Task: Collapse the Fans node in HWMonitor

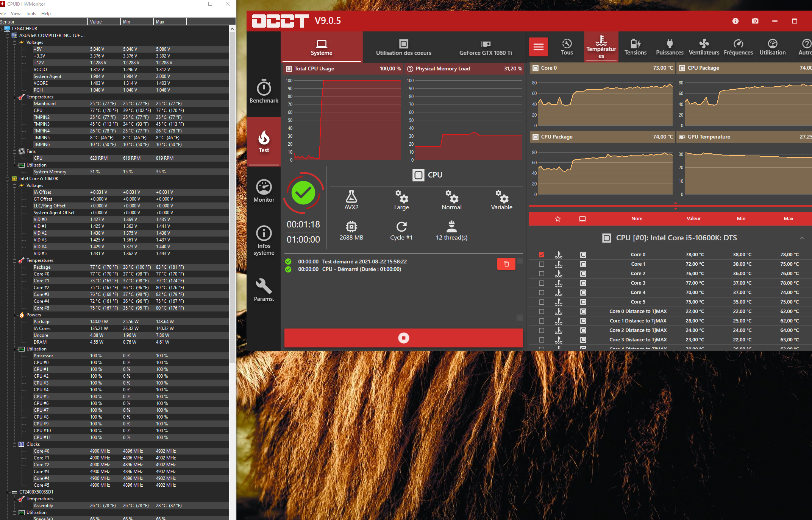Action: pos(14,152)
